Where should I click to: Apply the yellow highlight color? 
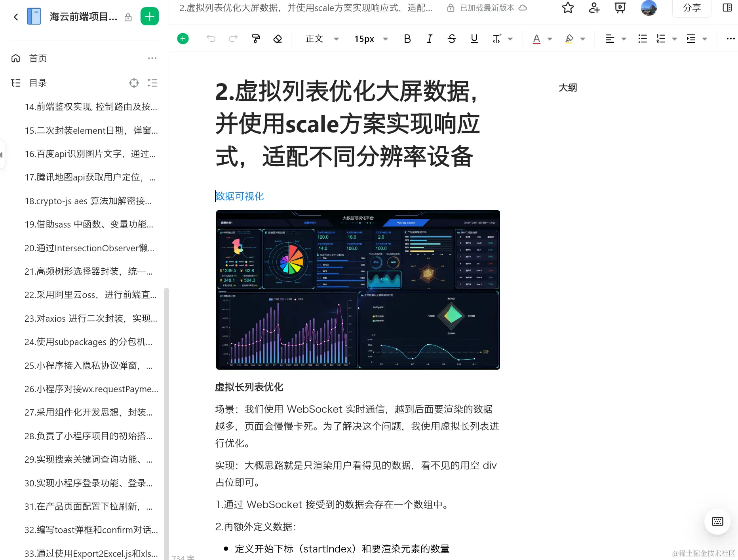point(569,39)
